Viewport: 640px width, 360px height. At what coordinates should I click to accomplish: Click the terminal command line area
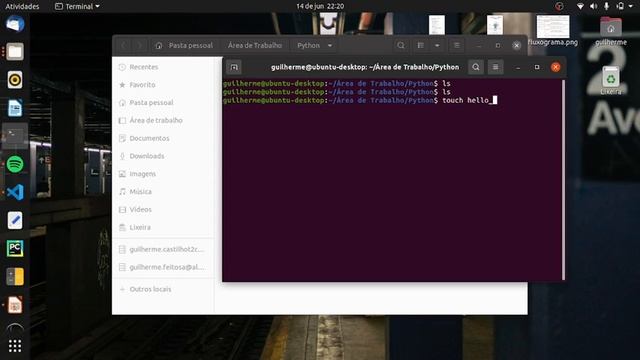[x=360, y=100]
